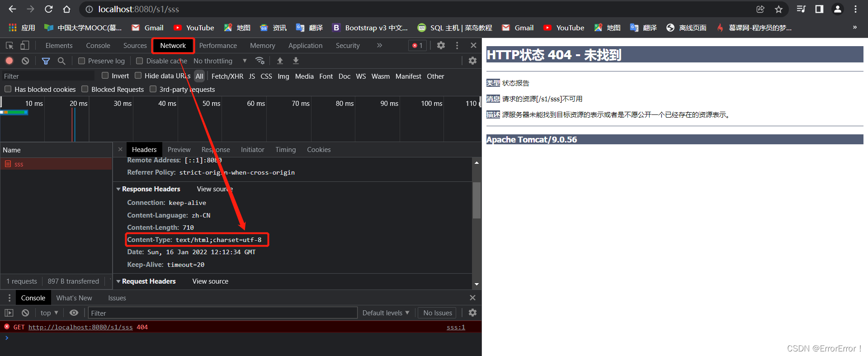This screenshot has height=356, width=868.
Task: Enable Preserve log checkbox
Action: click(x=81, y=61)
